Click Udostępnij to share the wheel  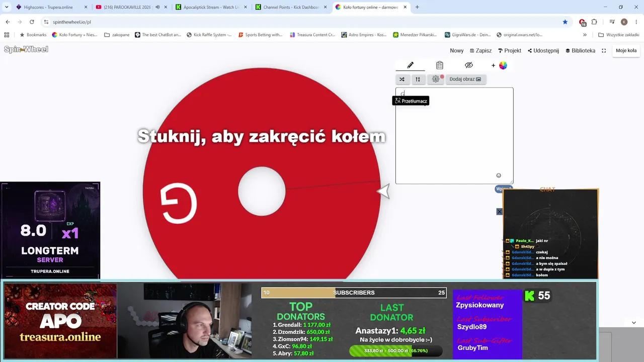[x=543, y=50]
